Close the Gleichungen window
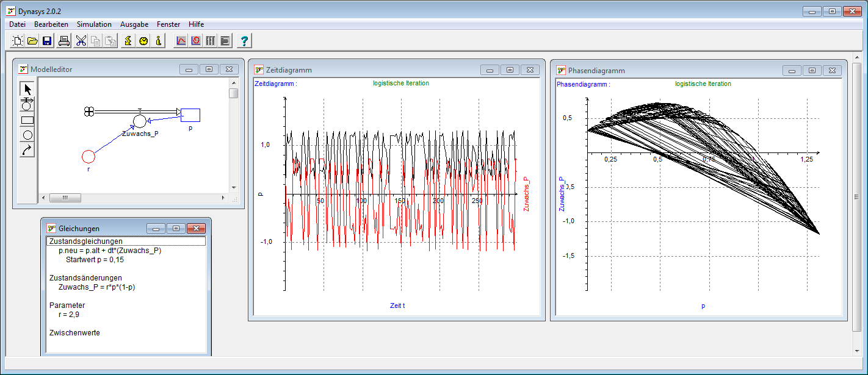The height and width of the screenshot is (375, 868). point(196,229)
